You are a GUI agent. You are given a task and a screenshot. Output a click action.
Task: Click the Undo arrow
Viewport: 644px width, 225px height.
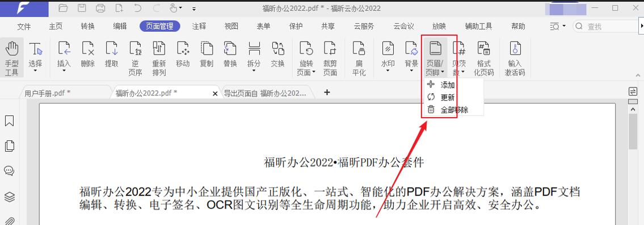pyautogui.click(x=137, y=8)
